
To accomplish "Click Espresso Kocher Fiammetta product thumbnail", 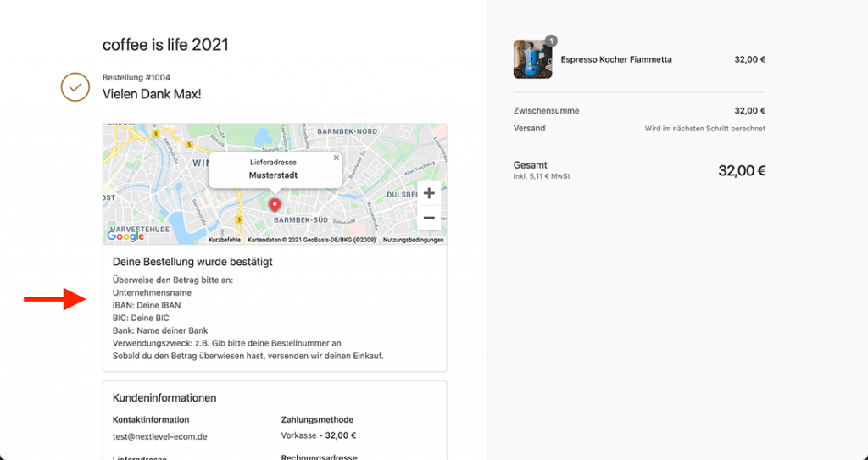I will (532, 59).
